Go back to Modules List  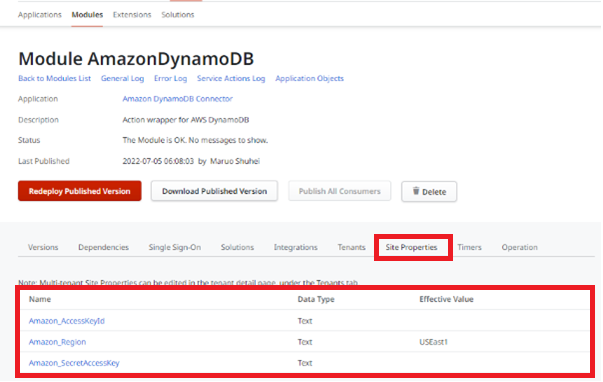pyautogui.click(x=55, y=78)
